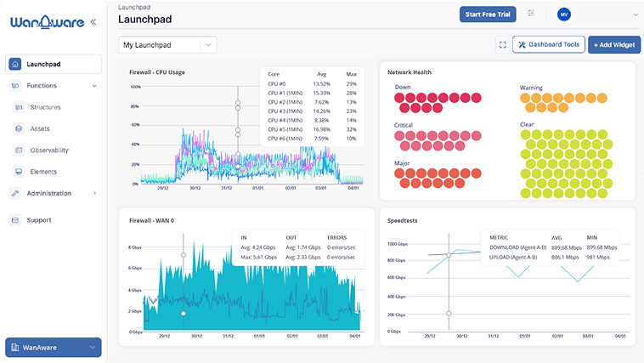Image resolution: width=644 pixels, height=363 pixels.
Task: Open the settings sliders icon in header
Action: pos(531,14)
